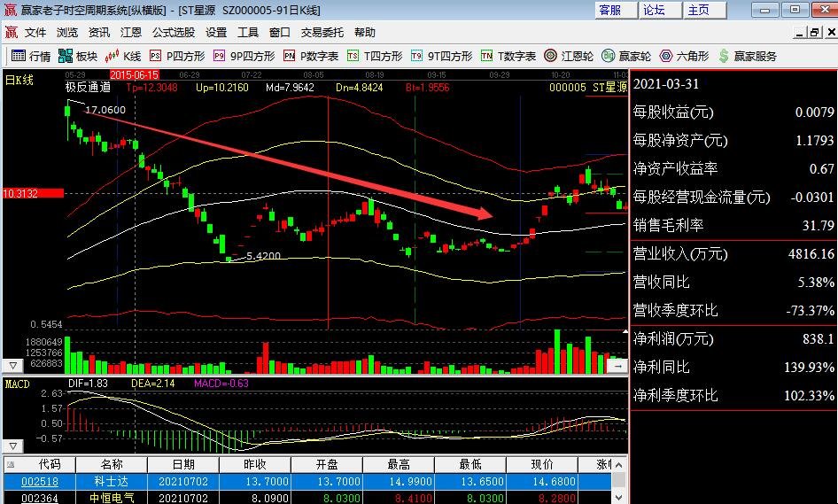Image resolution: width=838 pixels, height=504 pixels.
Task: Open the 江恩 menu
Action: click(131, 33)
